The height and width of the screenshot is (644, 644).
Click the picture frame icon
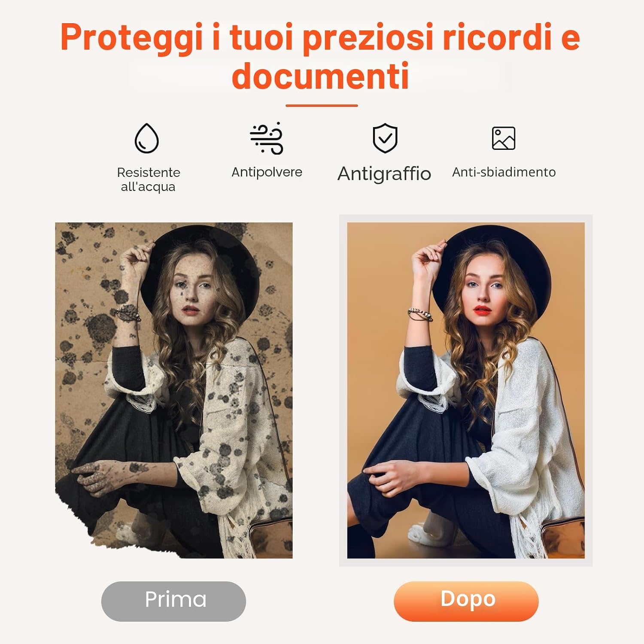pos(504,138)
